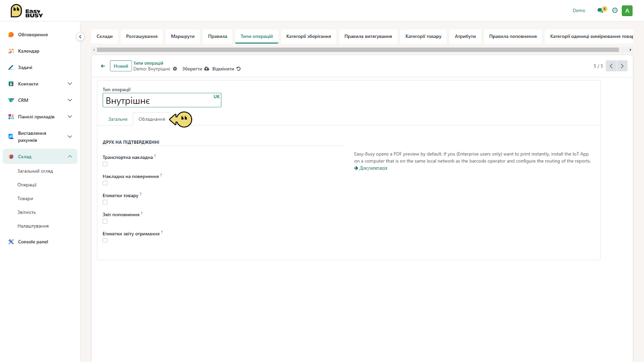Click the chat messages icon in header
Image resolution: width=644 pixels, height=362 pixels.
601,10
